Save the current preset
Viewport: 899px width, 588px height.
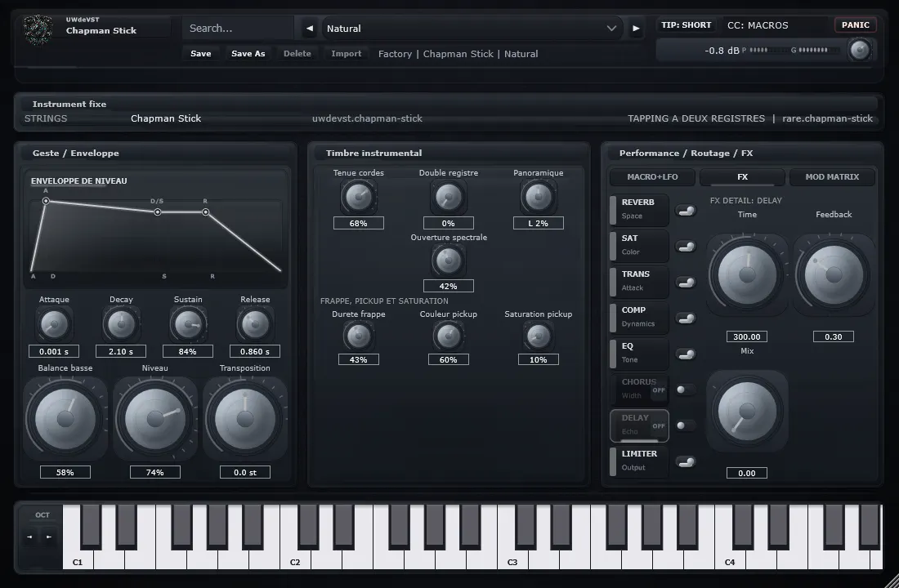(x=201, y=53)
